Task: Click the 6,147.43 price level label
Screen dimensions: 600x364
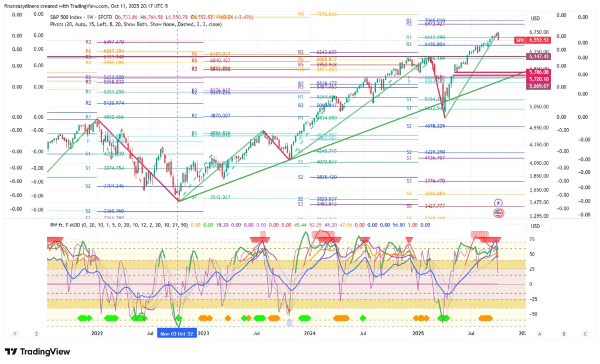Action: point(538,57)
